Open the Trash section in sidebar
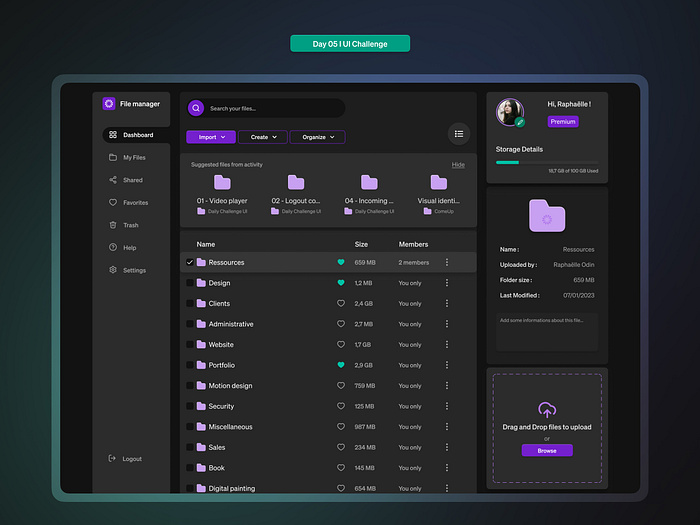Viewport: 700px width, 525px height. 130,225
